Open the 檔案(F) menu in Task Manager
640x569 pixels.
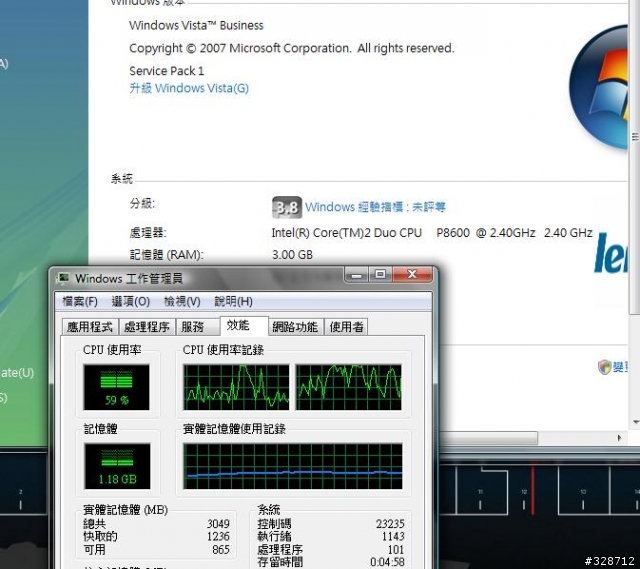[x=80, y=302]
